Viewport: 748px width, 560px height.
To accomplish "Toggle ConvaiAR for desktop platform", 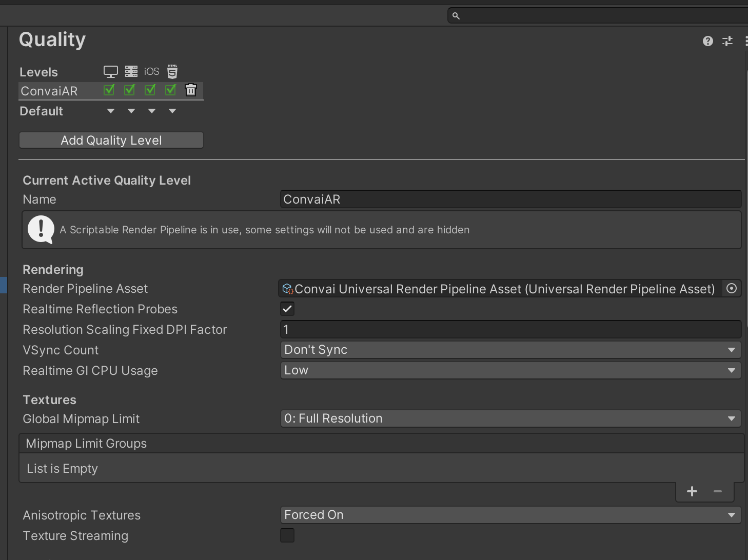I will 109,90.
